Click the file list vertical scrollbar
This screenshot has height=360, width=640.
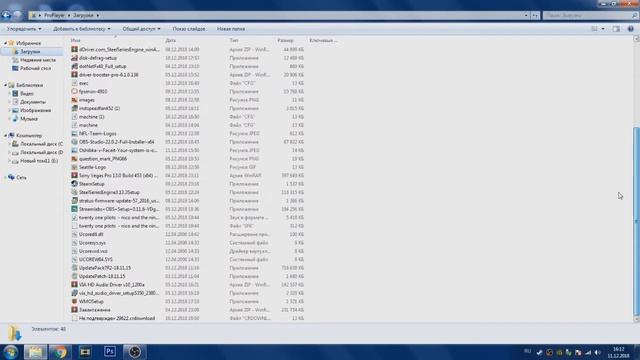636,222
